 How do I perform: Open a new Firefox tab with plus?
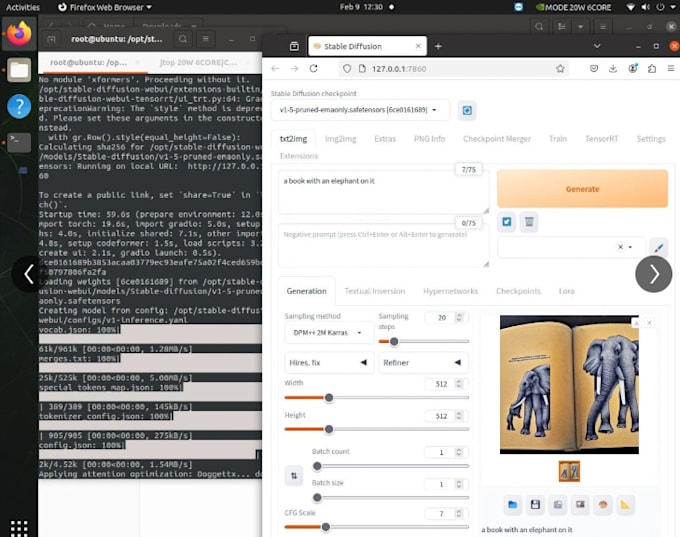click(x=438, y=46)
